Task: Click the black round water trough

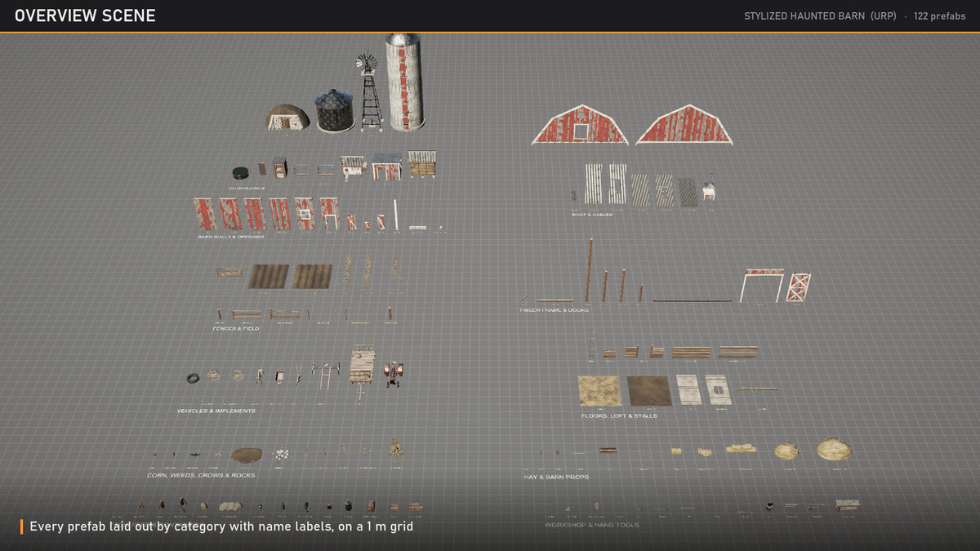Action: [241, 173]
